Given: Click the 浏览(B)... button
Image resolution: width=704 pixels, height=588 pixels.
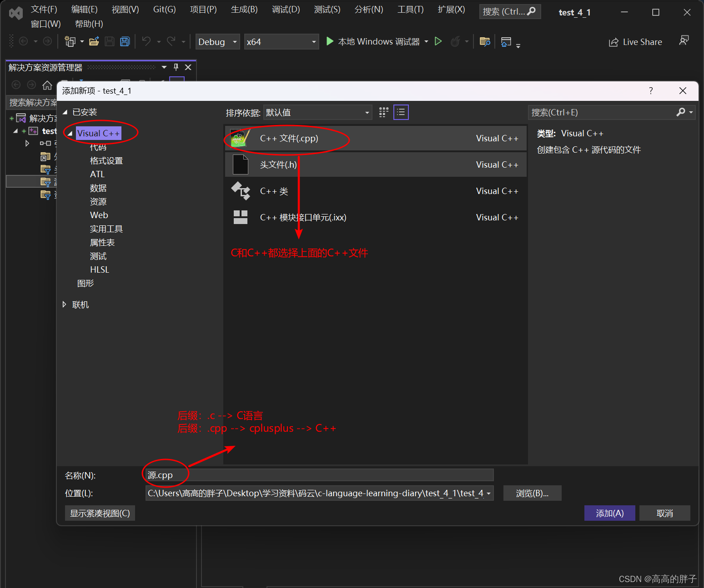Looking at the screenshot, I should click(x=533, y=493).
